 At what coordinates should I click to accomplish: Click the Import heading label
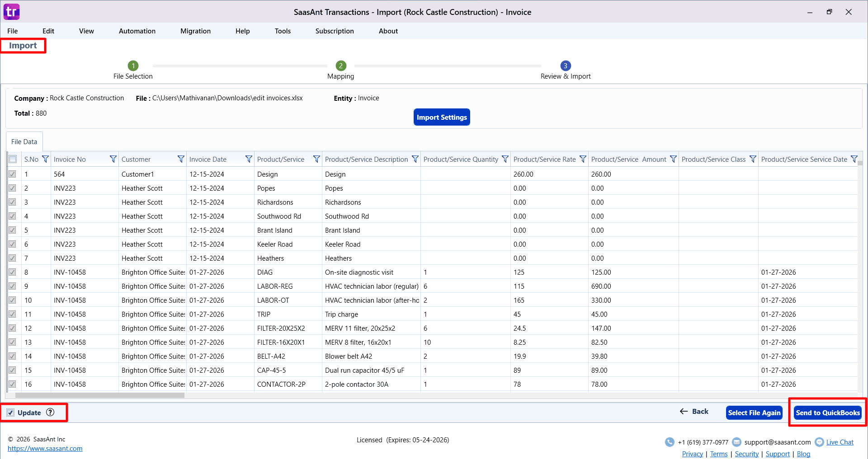click(x=23, y=46)
